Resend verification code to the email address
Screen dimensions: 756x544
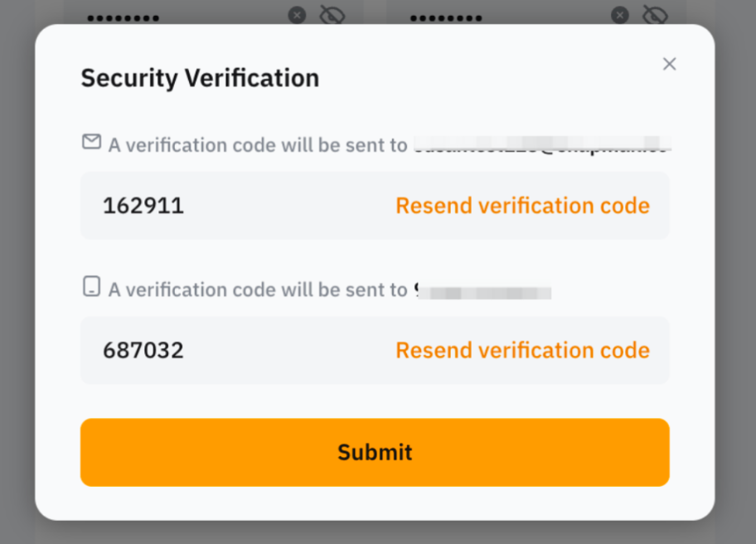[x=522, y=206]
